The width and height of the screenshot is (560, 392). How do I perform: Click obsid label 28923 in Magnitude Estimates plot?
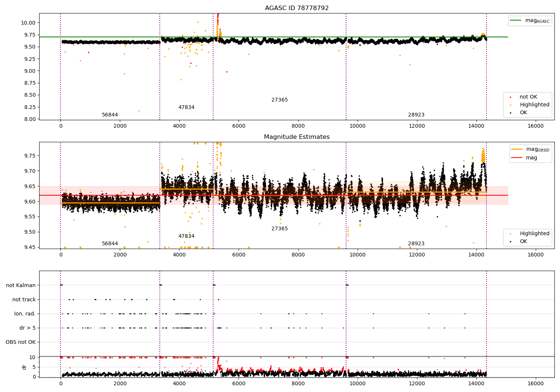[416, 243]
